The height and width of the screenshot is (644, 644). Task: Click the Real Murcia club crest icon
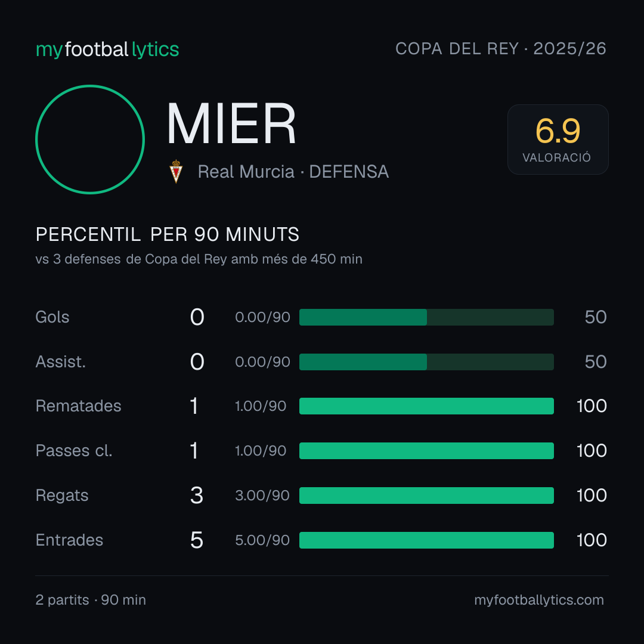pyautogui.click(x=176, y=171)
